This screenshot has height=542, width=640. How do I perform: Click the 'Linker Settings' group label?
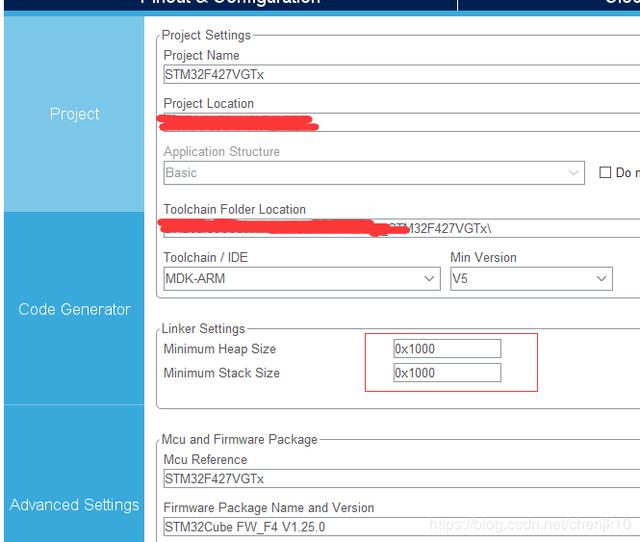203,329
